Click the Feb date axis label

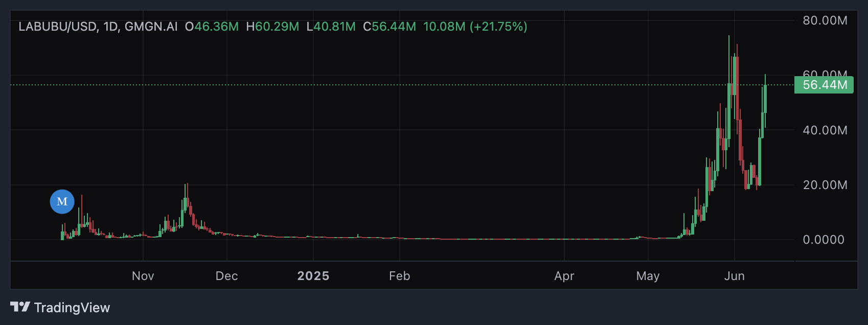click(x=400, y=276)
